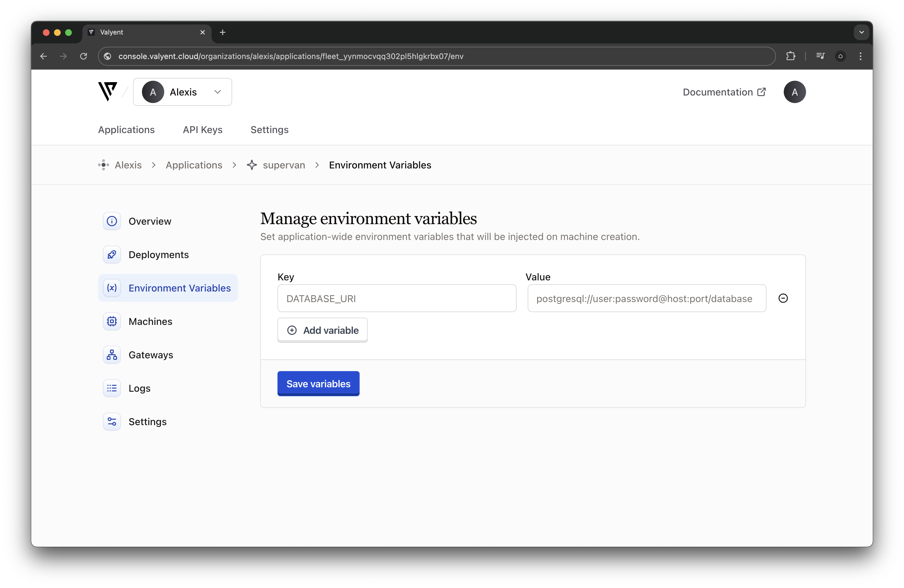Open Deployments via the rocket icon

[112, 254]
